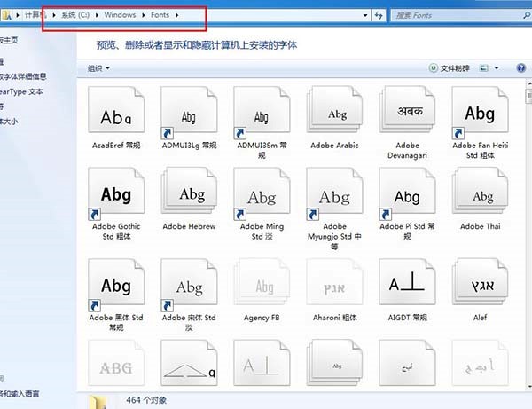
Task: Open the 组织 dropdown menu
Action: click(x=98, y=67)
